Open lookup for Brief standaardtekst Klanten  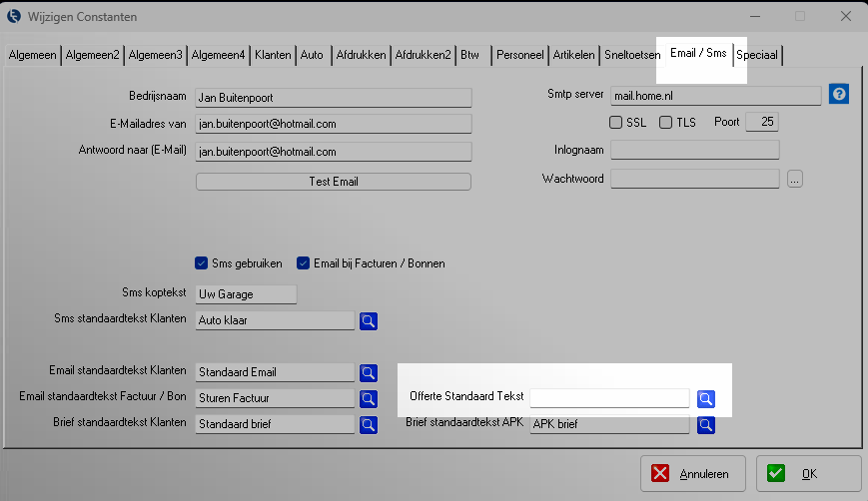coord(369,424)
